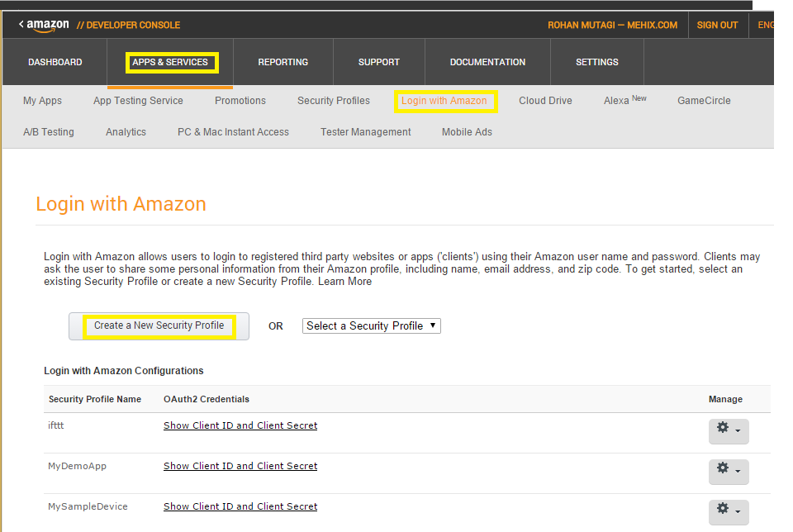
Task: Go to the Dashboard tab
Action: [x=55, y=62]
